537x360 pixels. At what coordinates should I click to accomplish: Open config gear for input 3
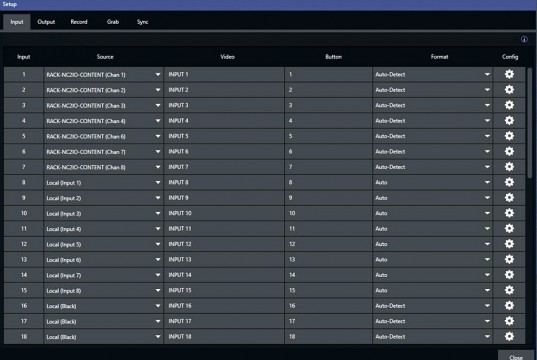pyautogui.click(x=509, y=105)
